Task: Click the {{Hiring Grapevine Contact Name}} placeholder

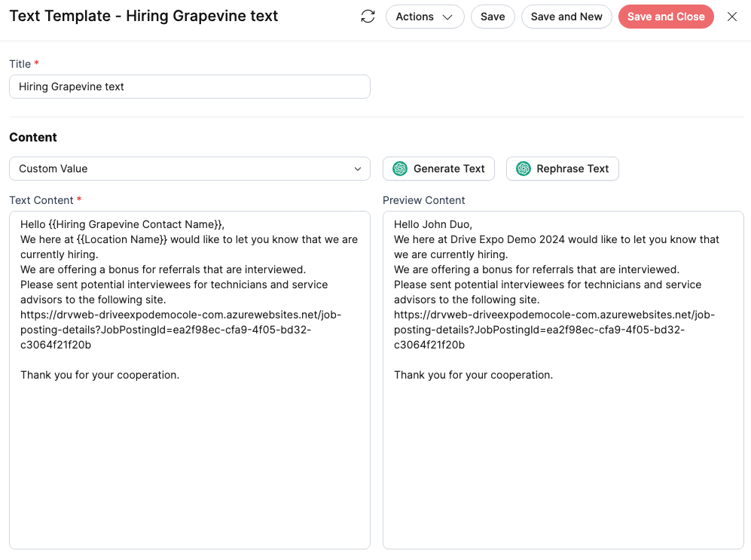Action: pyautogui.click(x=135, y=224)
